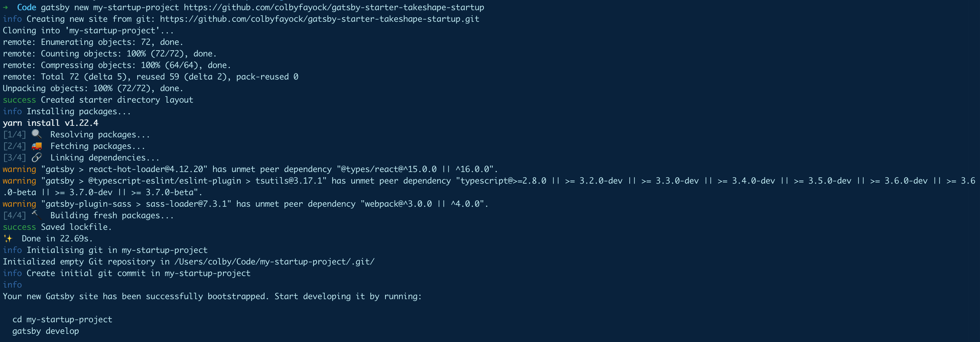Click the 'info' label before Installing packages
980x342 pixels.
tap(12, 112)
